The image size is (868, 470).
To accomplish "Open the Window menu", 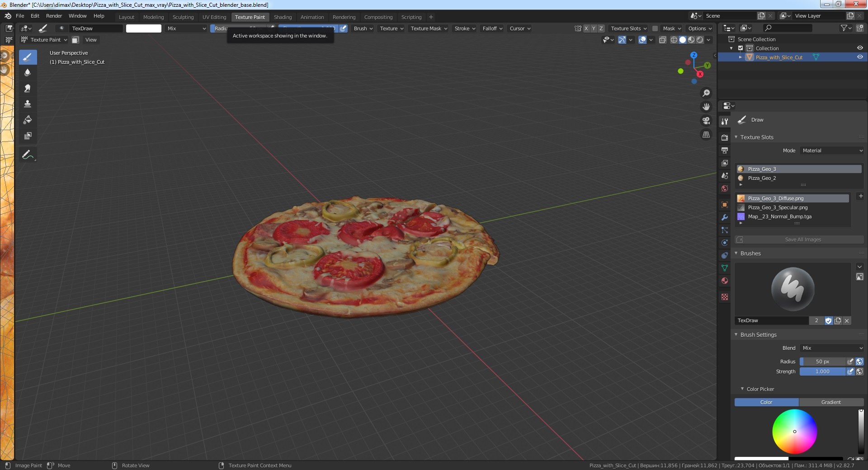I will point(77,16).
